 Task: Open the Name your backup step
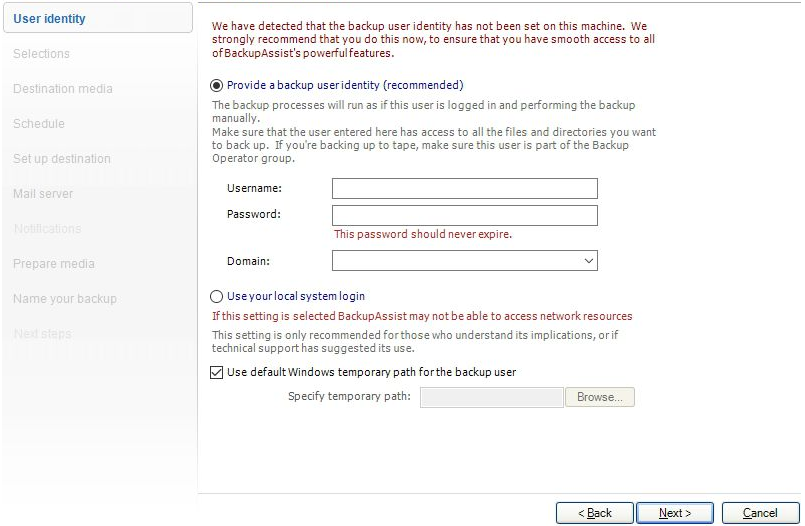(x=65, y=299)
